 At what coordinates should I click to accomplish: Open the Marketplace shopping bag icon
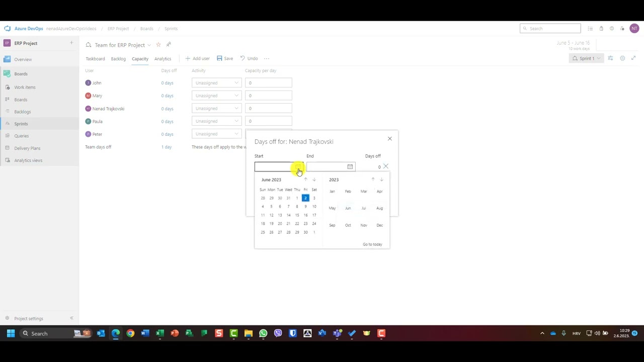tap(601, 29)
